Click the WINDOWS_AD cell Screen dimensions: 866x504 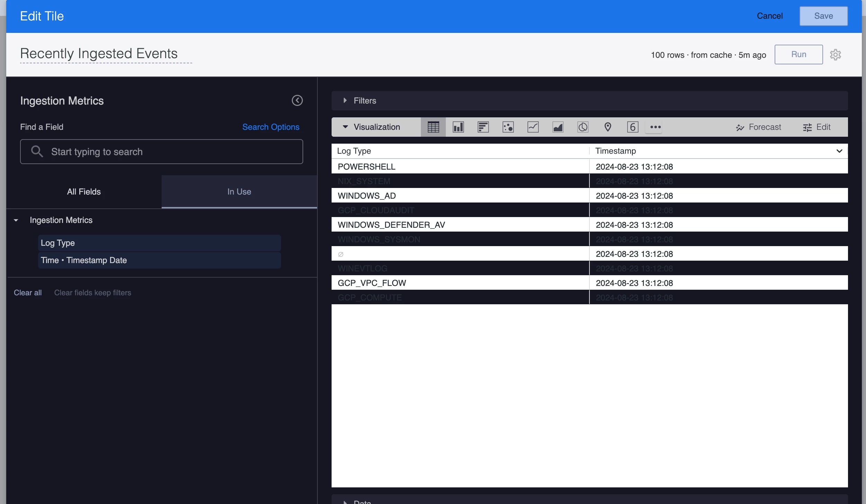(x=460, y=196)
